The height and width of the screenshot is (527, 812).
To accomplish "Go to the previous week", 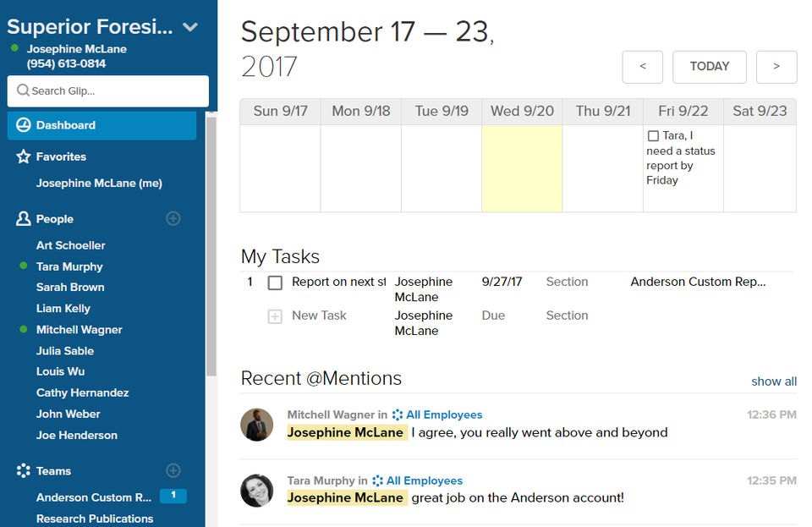I will coord(643,67).
